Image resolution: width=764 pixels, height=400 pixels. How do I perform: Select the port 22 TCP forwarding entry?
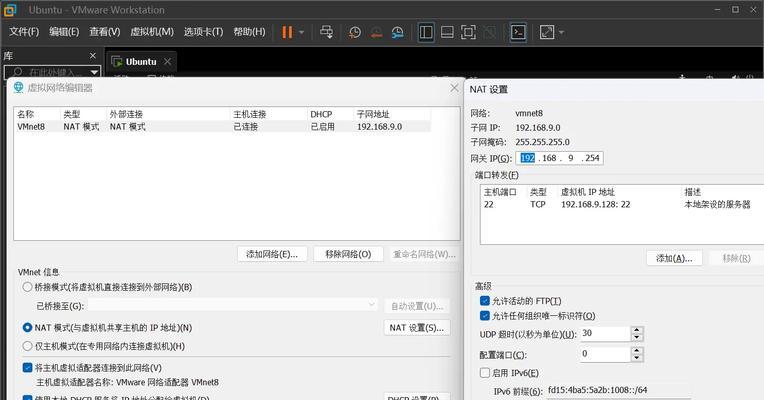(x=622, y=205)
